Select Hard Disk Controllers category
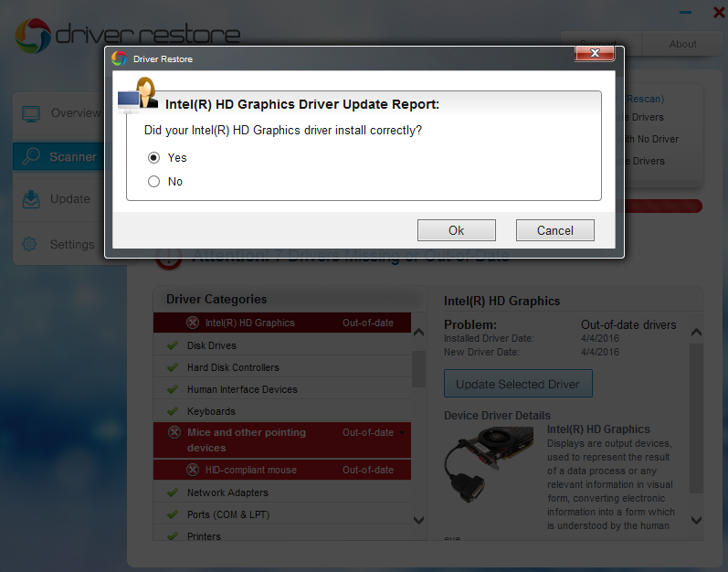Screen dimensions: 728x572 point(282,367)
